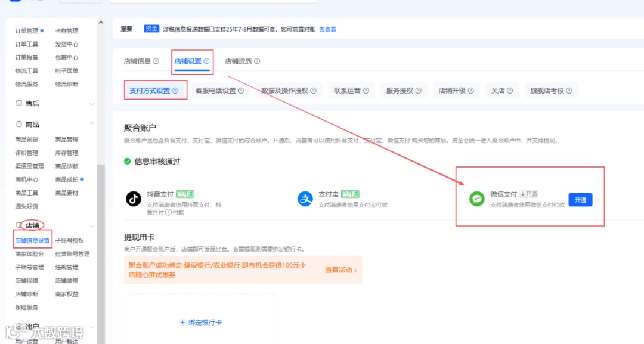Click 去查看 link in notice bar
Screen dimensions: 644x344
328,30
